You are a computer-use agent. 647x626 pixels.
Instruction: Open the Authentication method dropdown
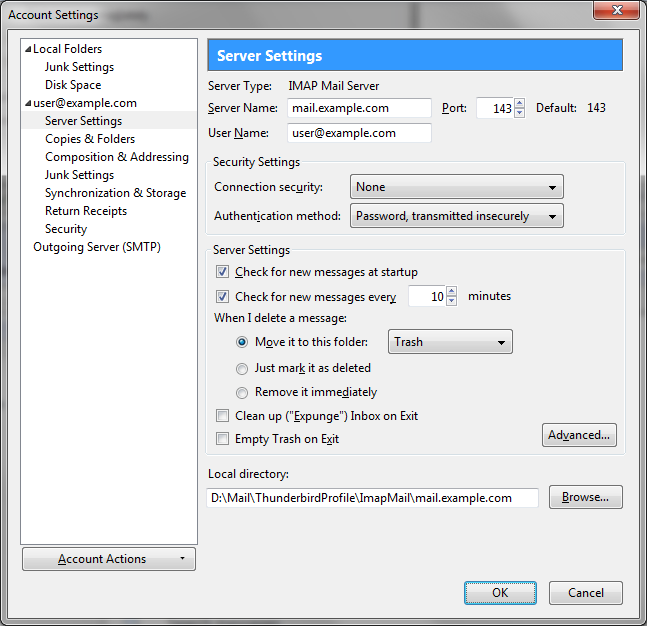click(457, 216)
